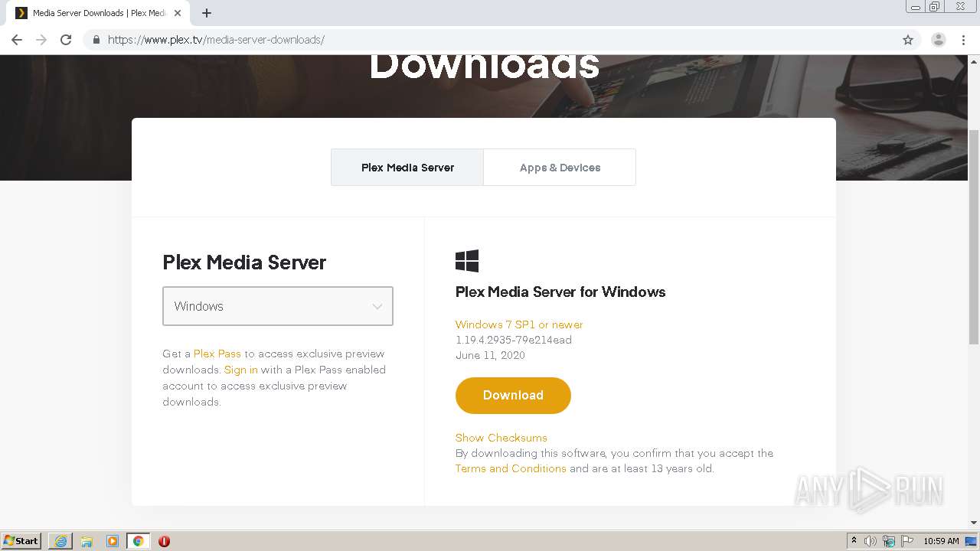Viewport: 980px width, 551px height.
Task: Select the Media Server Downloads browser tab
Action: coord(99,13)
